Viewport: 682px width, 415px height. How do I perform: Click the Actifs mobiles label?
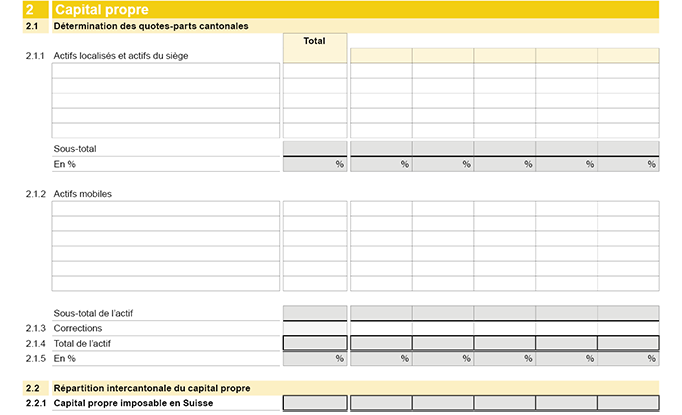(82, 194)
